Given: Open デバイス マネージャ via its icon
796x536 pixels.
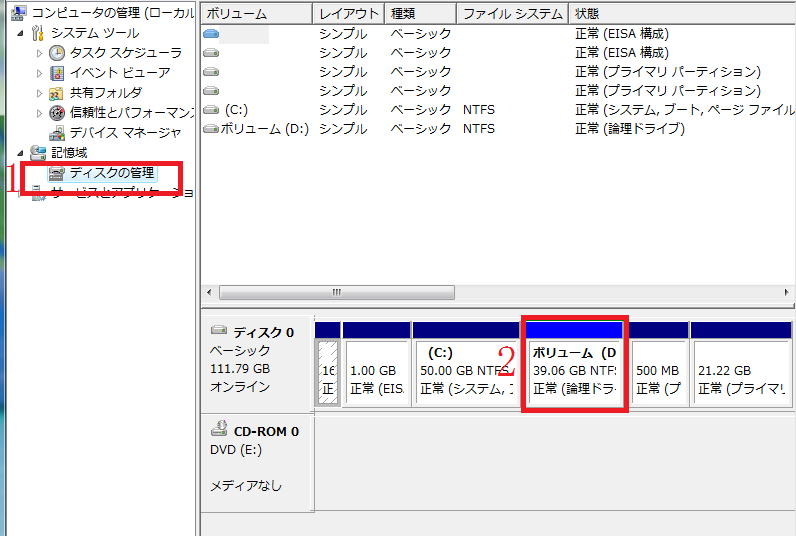Looking at the screenshot, I should (57, 133).
